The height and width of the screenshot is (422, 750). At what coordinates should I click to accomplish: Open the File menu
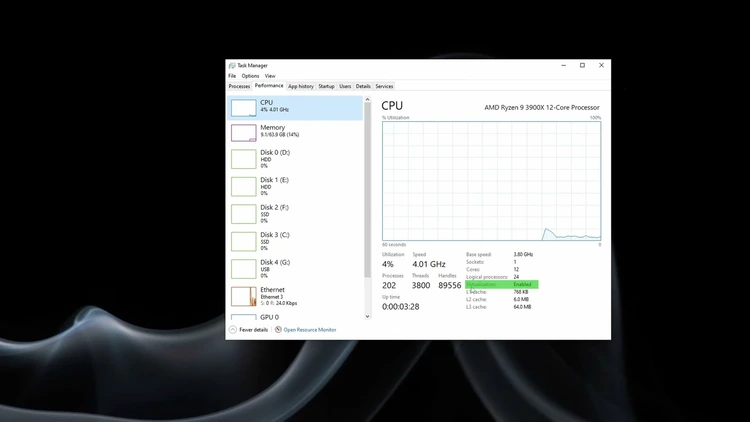pos(232,76)
